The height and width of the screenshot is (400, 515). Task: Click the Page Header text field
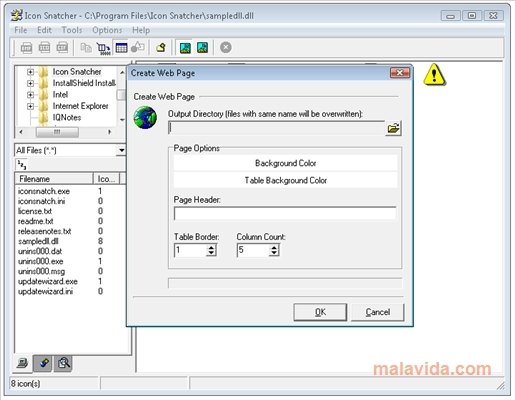coord(285,213)
